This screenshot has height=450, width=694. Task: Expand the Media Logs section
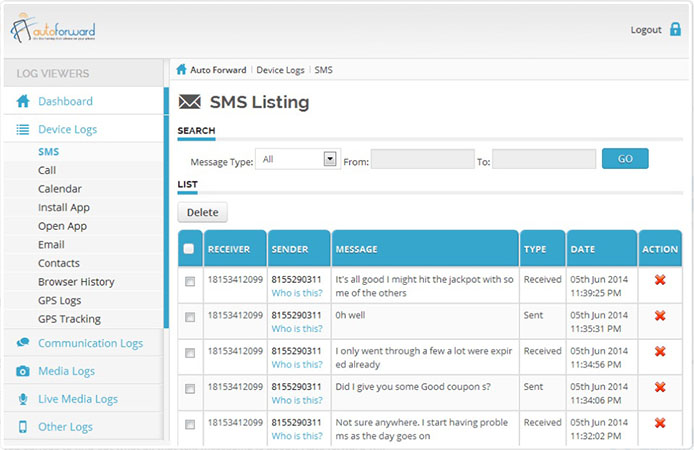[x=66, y=371]
